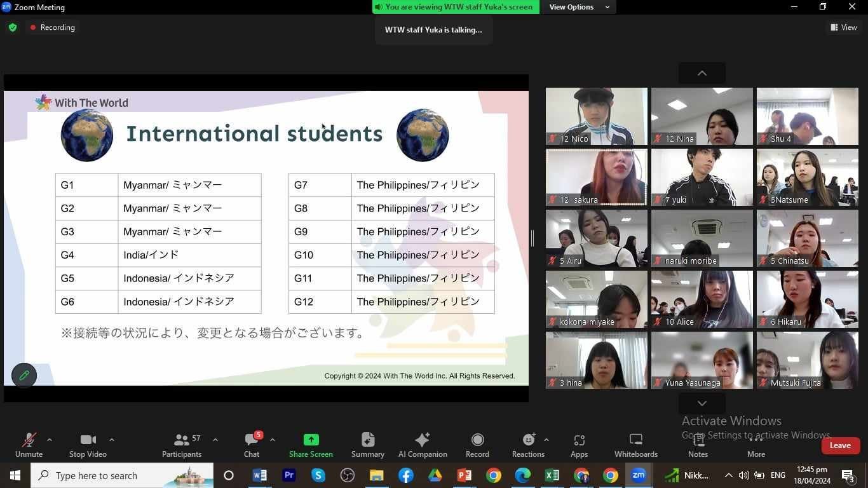Open the Notes tool
The width and height of the screenshot is (868, 488).
pos(698,445)
